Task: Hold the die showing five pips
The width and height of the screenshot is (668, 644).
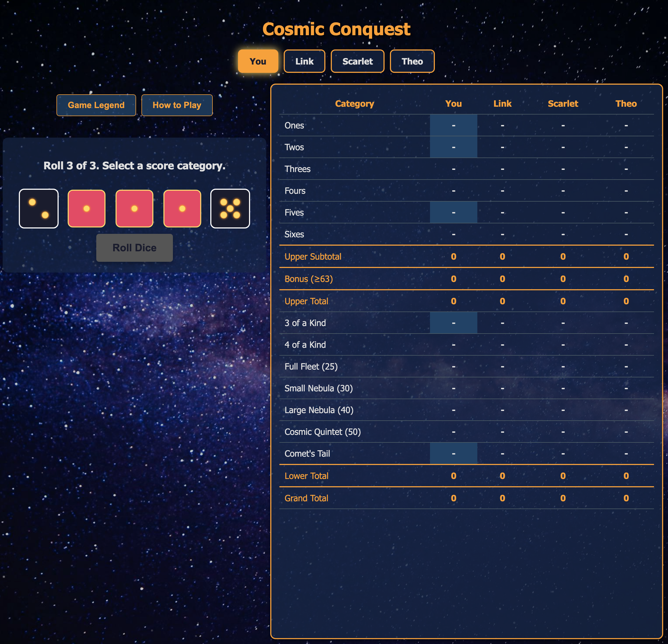Action: tap(230, 208)
